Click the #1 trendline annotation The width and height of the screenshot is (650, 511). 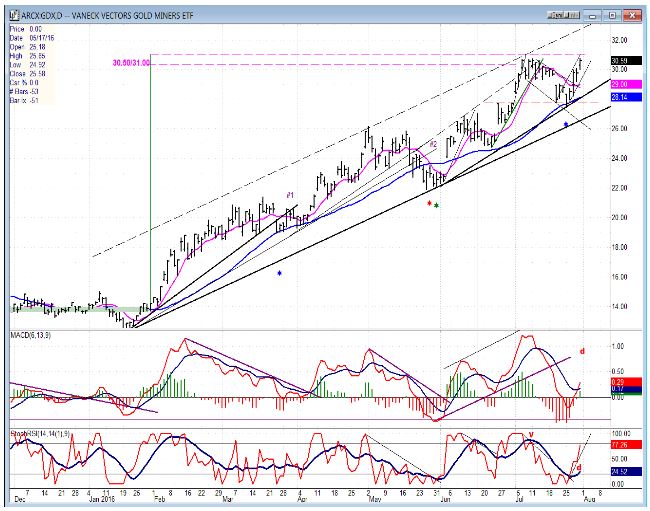(290, 195)
